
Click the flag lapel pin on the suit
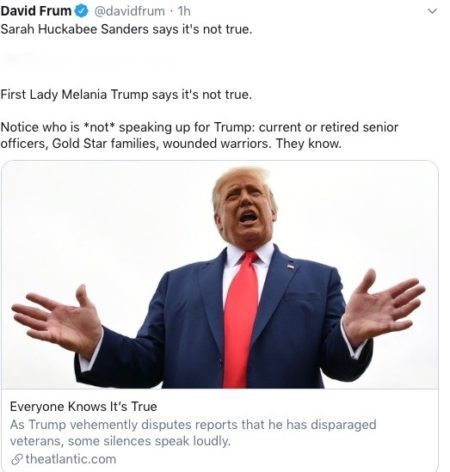(291, 266)
